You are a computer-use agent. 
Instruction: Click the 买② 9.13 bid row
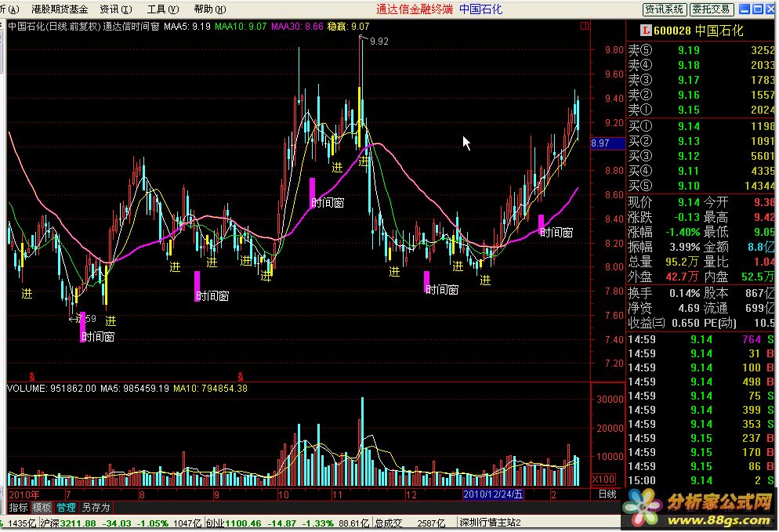[701, 141]
